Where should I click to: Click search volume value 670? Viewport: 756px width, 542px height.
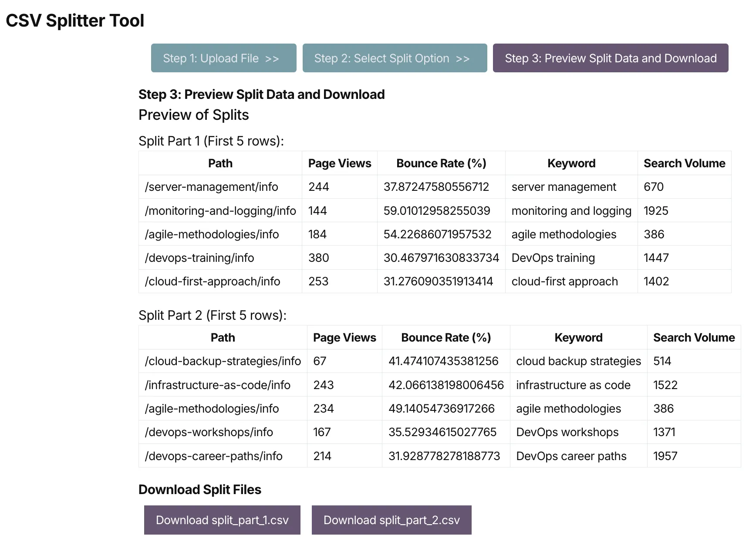pos(684,187)
